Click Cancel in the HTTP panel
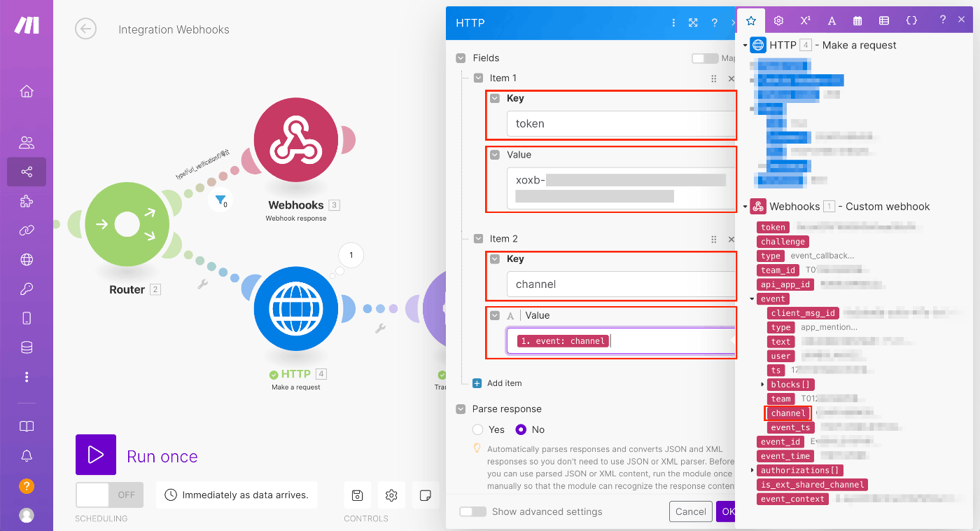Screen dimensions: 980x531 click(690, 512)
